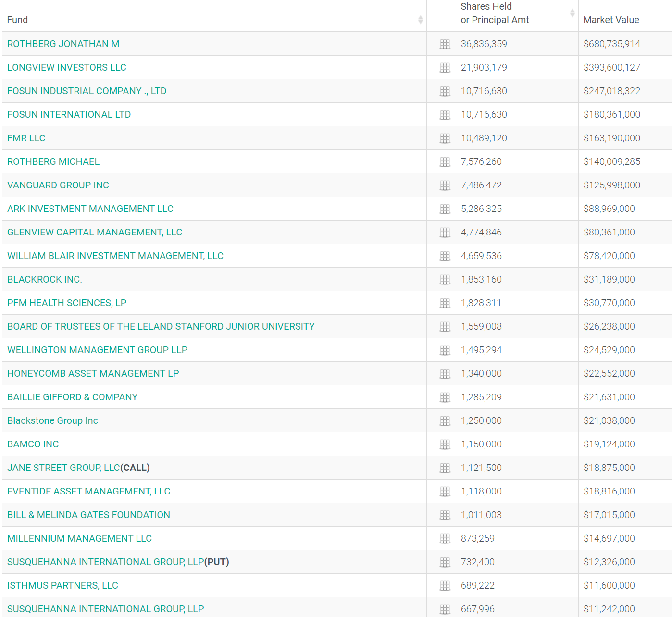Click the $21,038,000 market value cell
Image resolution: width=672 pixels, height=617 pixels.
tap(609, 420)
